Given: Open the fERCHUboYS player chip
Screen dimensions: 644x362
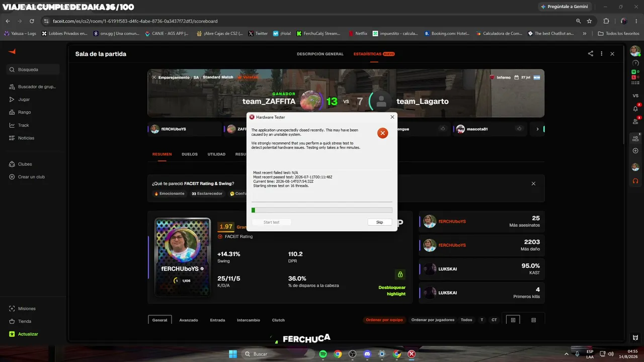Looking at the screenshot, I should (x=185, y=129).
